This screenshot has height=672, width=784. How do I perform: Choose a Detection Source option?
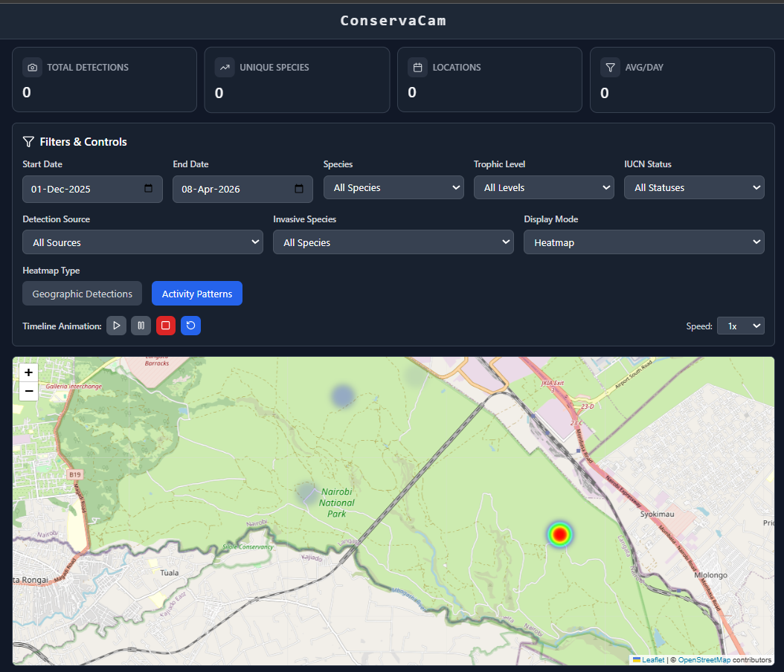pos(143,242)
